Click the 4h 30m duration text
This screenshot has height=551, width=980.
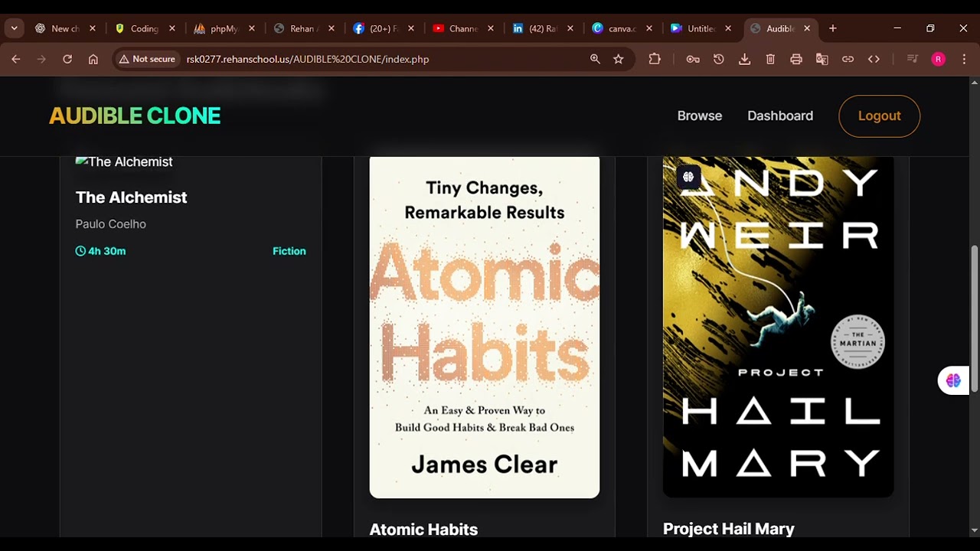tap(106, 251)
